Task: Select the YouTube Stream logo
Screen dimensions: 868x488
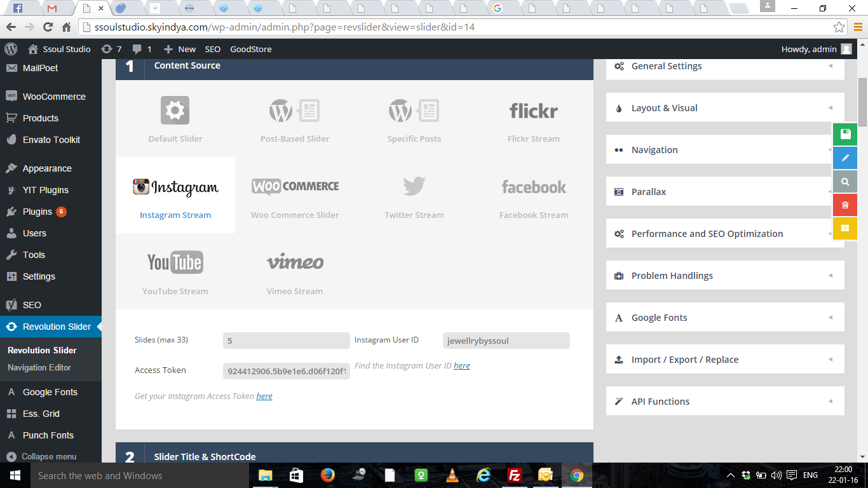Action: click(x=175, y=262)
